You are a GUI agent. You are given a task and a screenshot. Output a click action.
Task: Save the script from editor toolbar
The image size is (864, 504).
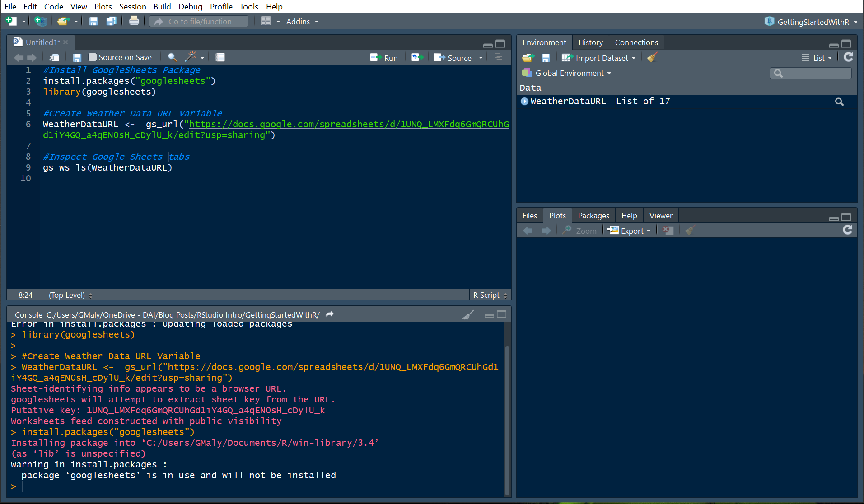coord(77,57)
